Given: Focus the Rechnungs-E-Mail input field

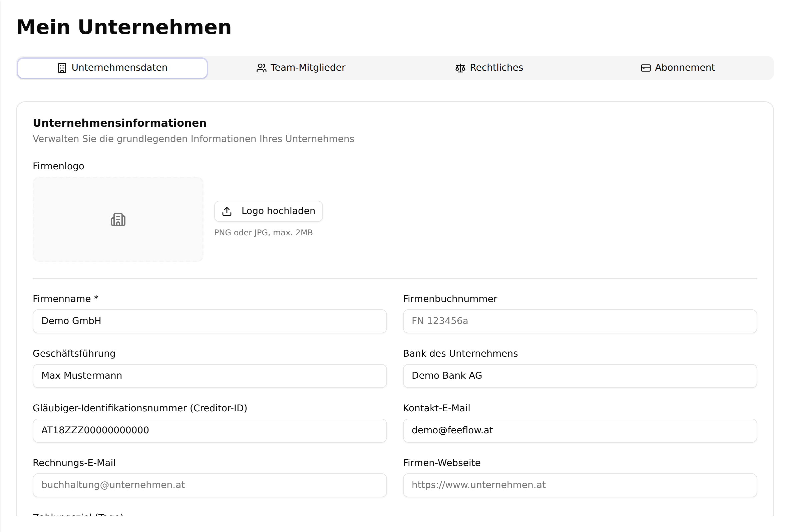Looking at the screenshot, I should pos(210,485).
